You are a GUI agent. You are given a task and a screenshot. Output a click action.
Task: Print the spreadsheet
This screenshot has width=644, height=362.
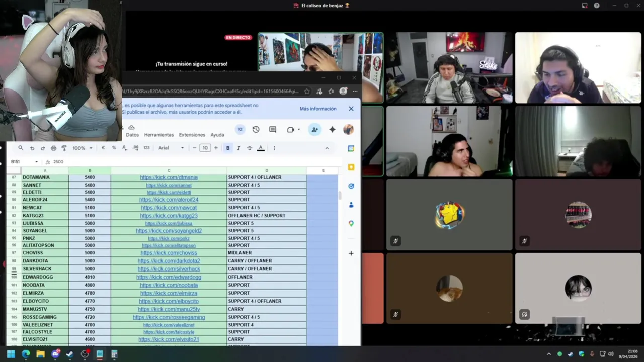[53, 148]
